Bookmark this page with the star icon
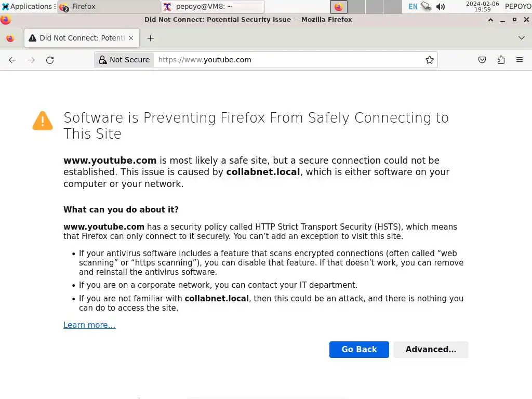The image size is (532, 399). [430, 60]
